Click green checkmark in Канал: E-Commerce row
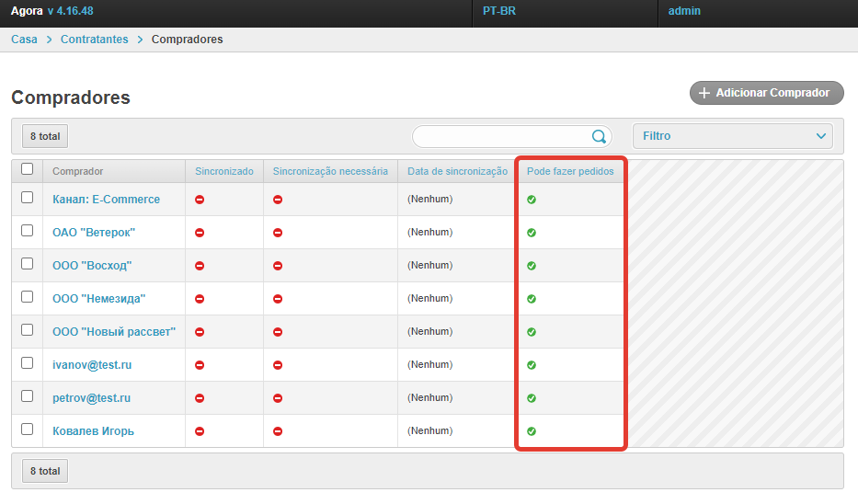 pyautogui.click(x=532, y=200)
